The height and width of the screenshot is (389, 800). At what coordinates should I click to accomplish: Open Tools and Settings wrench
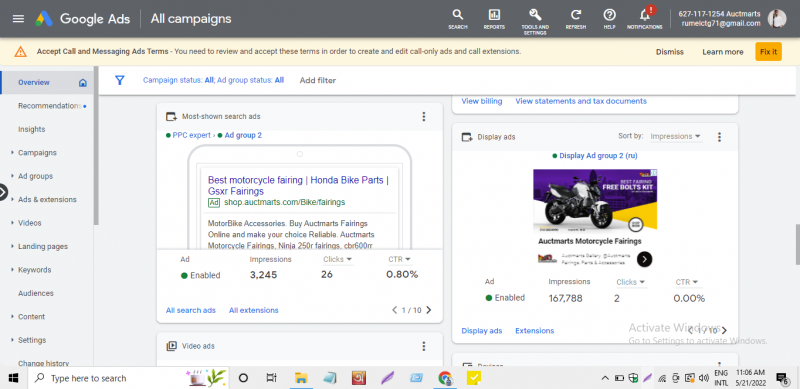pos(535,21)
